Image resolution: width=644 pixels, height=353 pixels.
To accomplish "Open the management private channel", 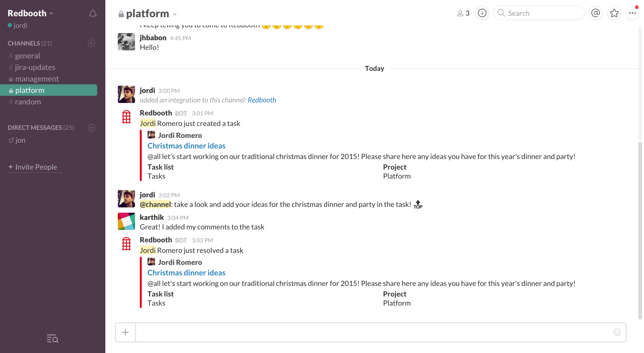I will (x=37, y=79).
